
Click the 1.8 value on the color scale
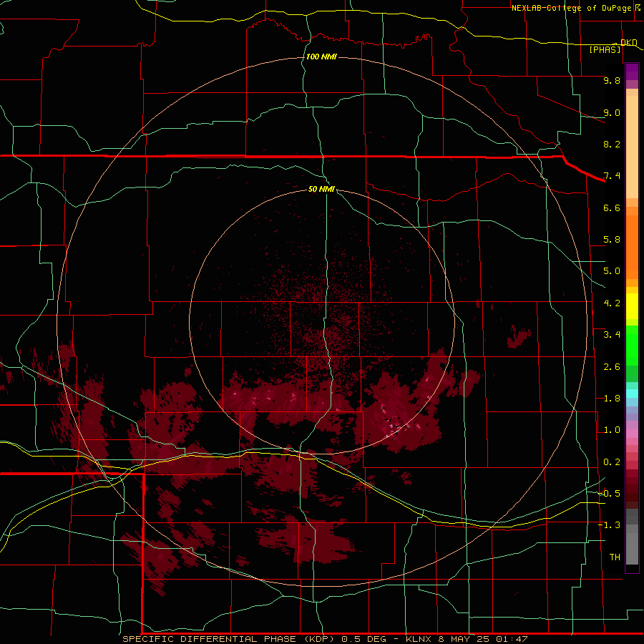pyautogui.click(x=612, y=399)
